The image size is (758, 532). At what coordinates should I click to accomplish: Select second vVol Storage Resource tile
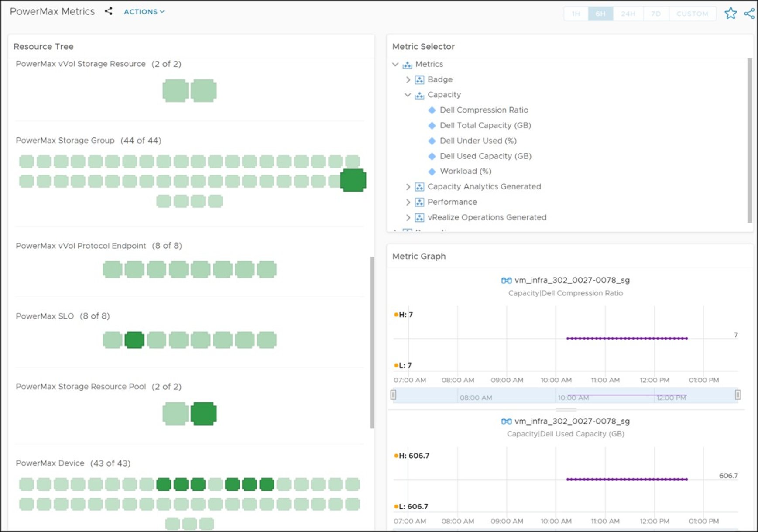pos(204,91)
